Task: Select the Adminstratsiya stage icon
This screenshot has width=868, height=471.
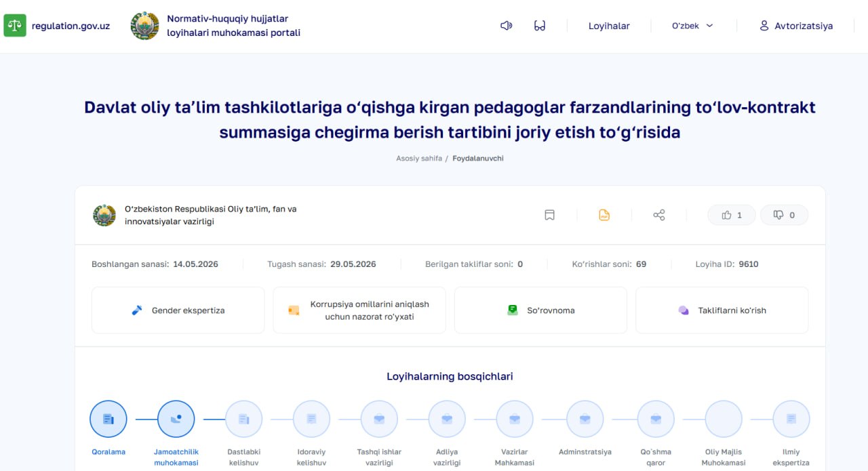Action: tap(585, 419)
